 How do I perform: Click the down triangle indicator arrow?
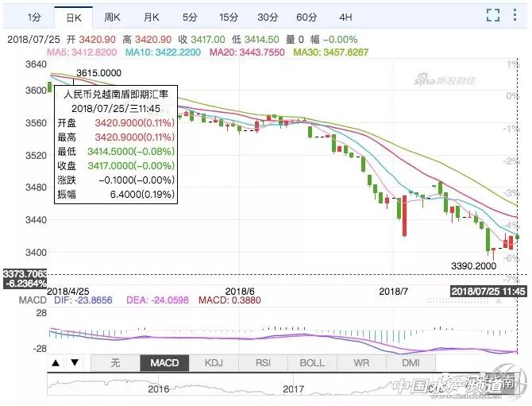pyautogui.click(x=74, y=363)
